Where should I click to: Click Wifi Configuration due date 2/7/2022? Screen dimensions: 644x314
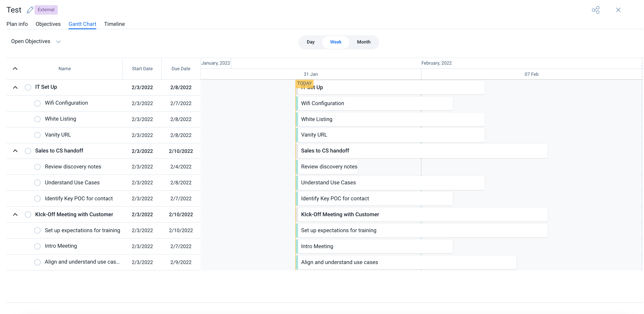(181, 103)
